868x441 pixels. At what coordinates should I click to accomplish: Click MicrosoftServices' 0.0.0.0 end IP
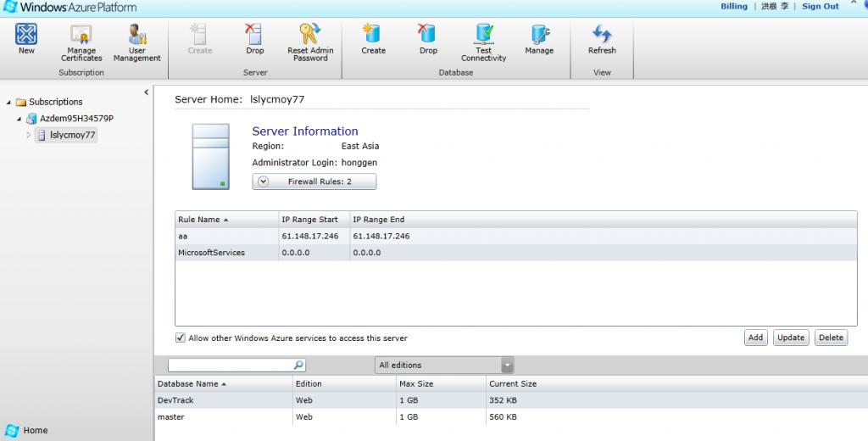(367, 253)
